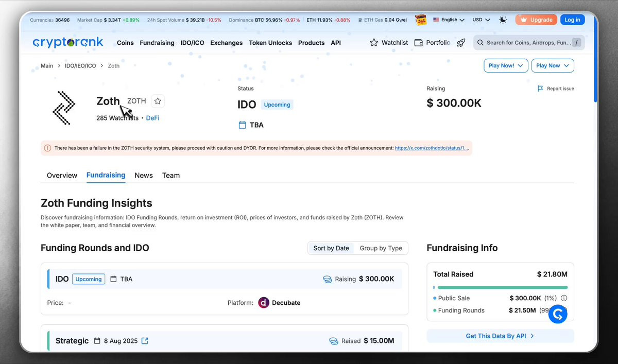Click the blue floating chat widget
This screenshot has width=618, height=364.
pos(557,314)
